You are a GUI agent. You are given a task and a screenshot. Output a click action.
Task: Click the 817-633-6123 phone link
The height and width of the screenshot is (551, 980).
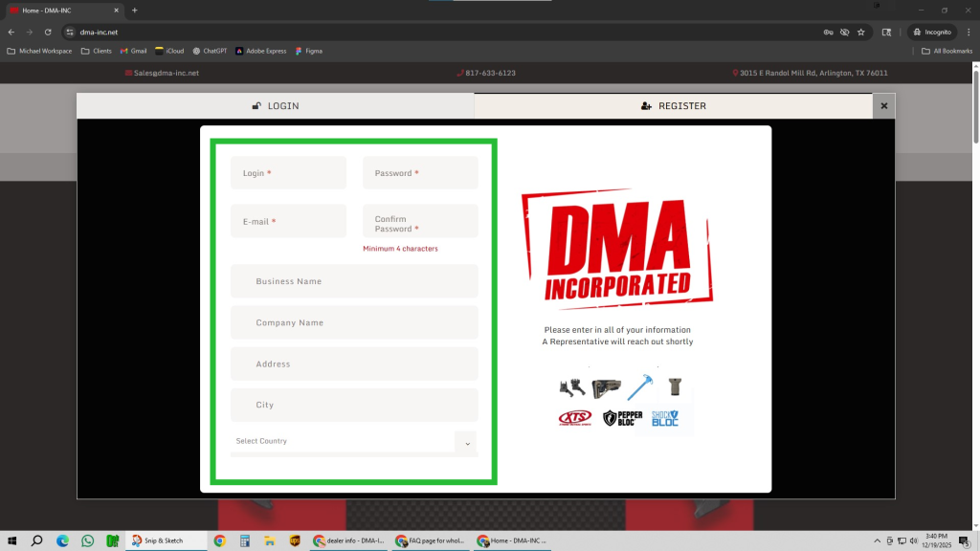(x=490, y=73)
